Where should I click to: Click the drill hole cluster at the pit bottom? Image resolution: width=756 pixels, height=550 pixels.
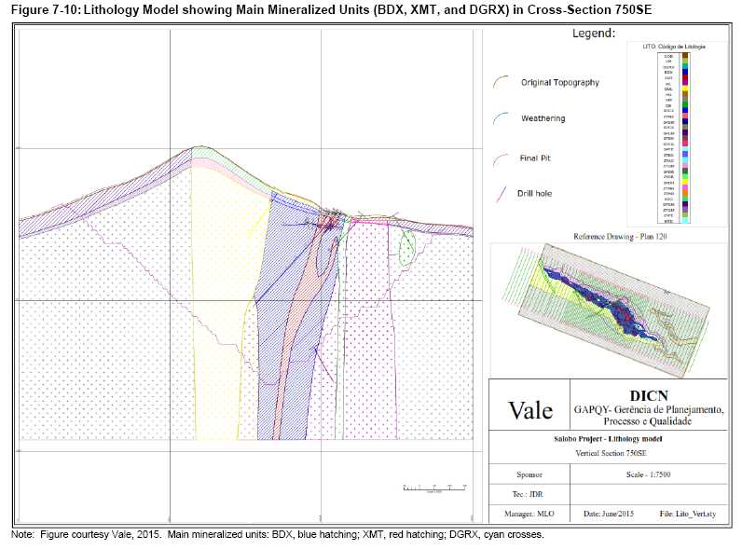click(328, 222)
